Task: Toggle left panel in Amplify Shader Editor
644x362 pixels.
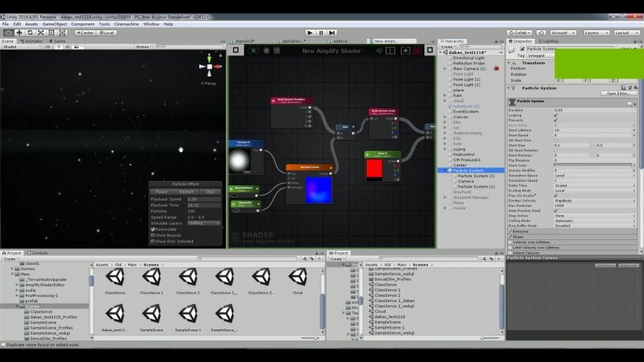Action: [236, 50]
